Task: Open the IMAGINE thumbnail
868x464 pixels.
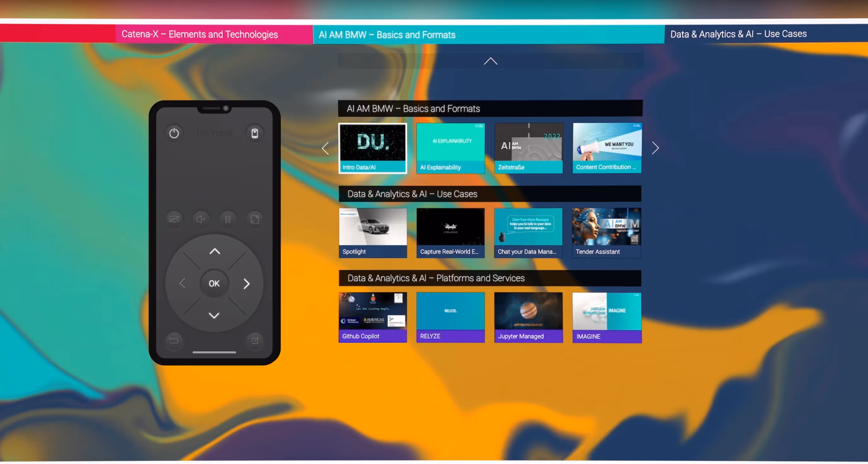Action: click(x=607, y=318)
